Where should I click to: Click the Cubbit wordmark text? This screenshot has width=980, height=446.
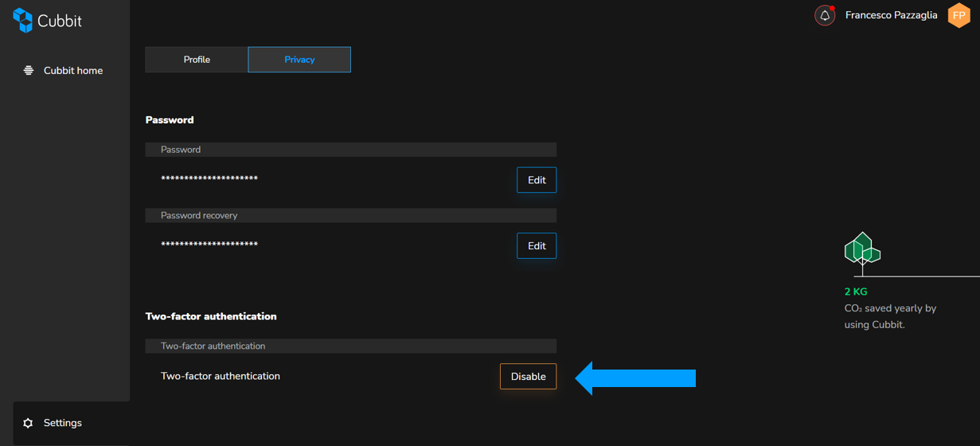click(x=60, y=22)
